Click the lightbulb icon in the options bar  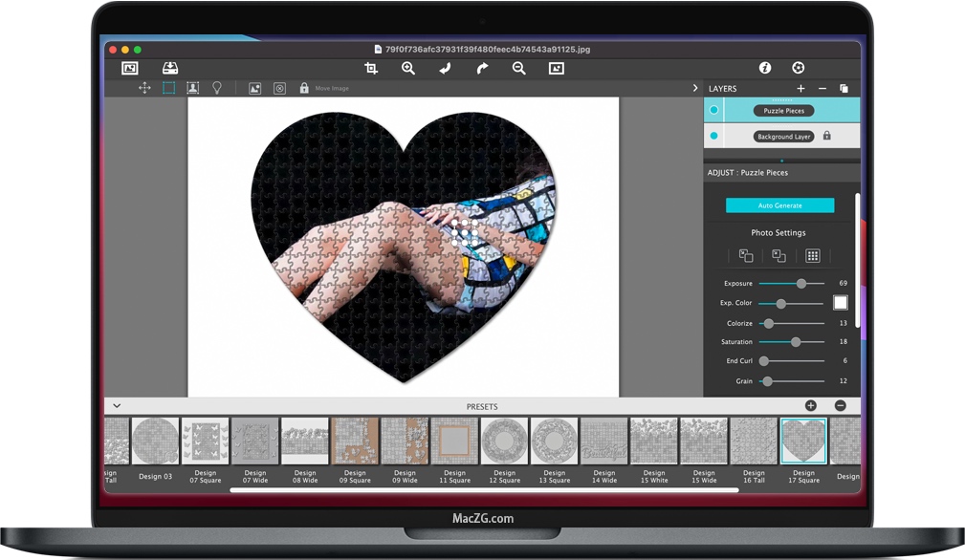(x=216, y=88)
